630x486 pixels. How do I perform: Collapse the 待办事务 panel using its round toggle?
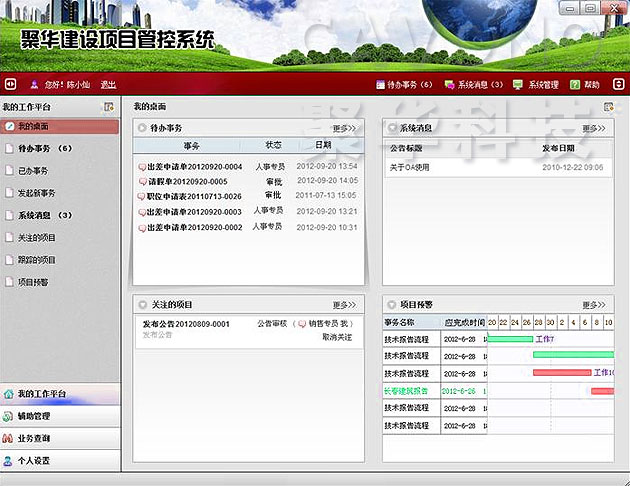point(142,128)
